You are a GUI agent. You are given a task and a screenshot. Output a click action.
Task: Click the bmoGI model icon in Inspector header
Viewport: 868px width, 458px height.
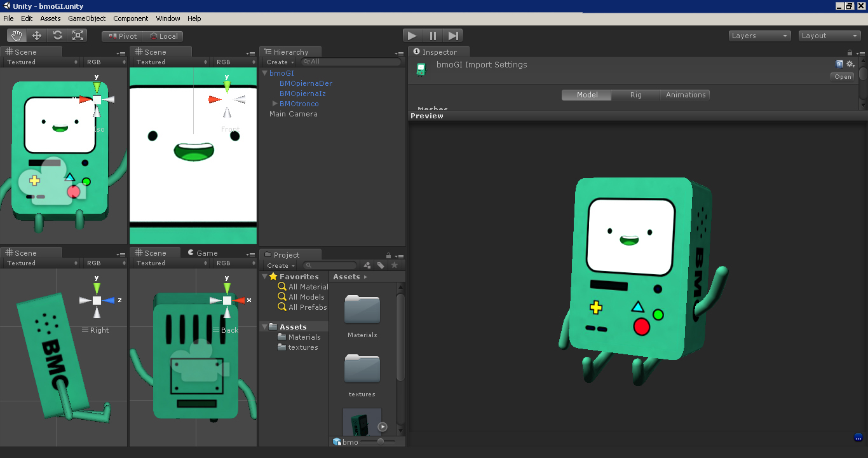point(421,69)
